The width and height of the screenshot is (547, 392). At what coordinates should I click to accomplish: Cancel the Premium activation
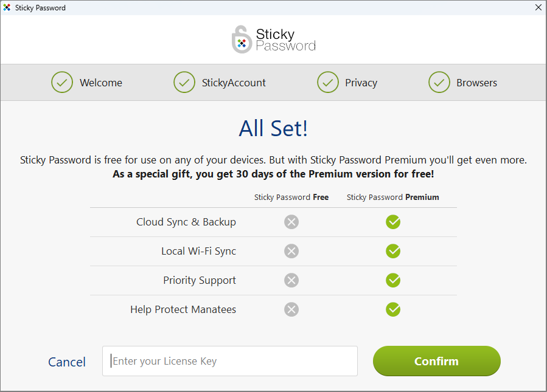[66, 361]
